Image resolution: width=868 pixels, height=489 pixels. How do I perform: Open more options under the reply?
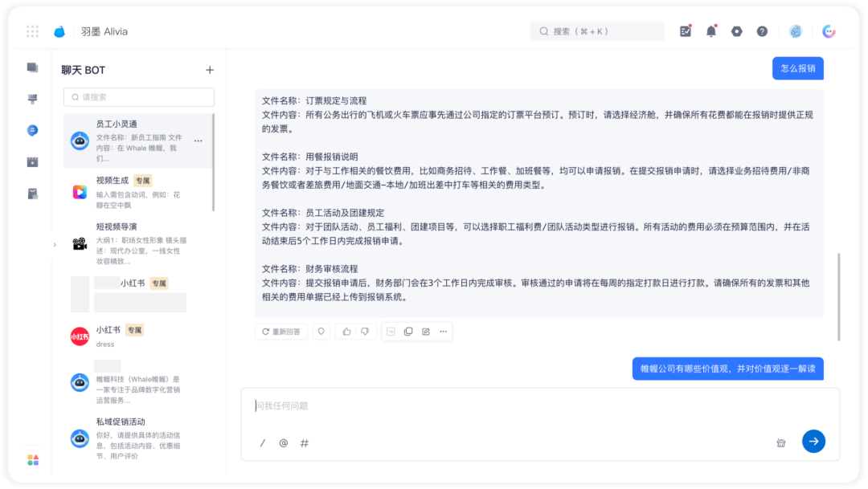(444, 332)
